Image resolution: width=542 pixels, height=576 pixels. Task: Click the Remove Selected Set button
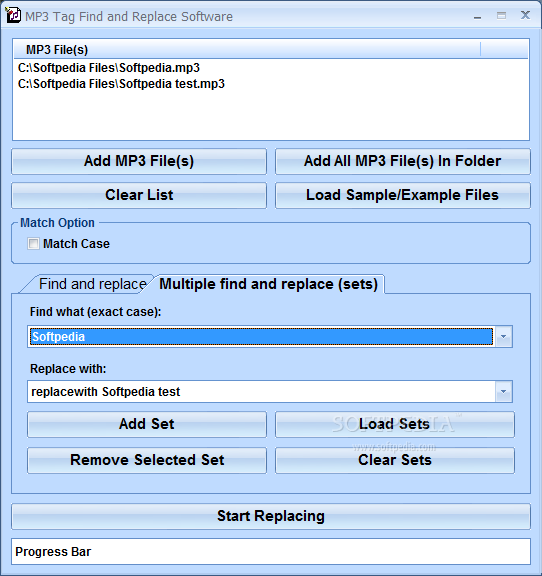[x=147, y=460]
